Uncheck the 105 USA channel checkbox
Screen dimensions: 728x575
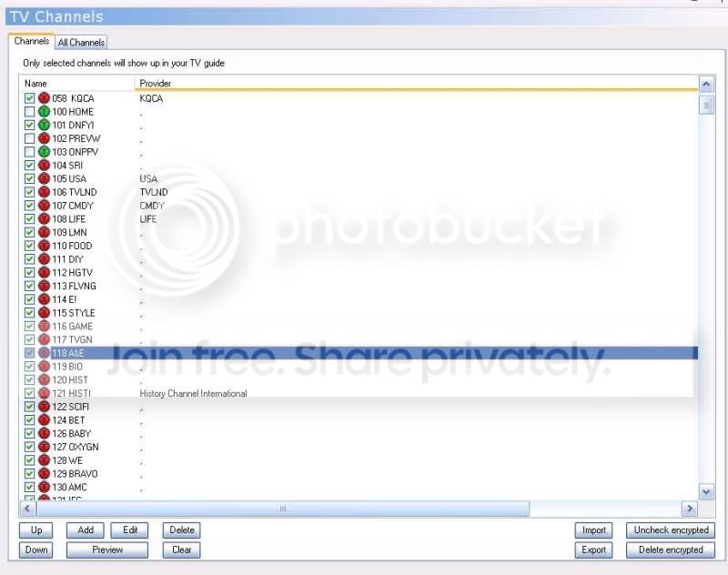(29, 178)
